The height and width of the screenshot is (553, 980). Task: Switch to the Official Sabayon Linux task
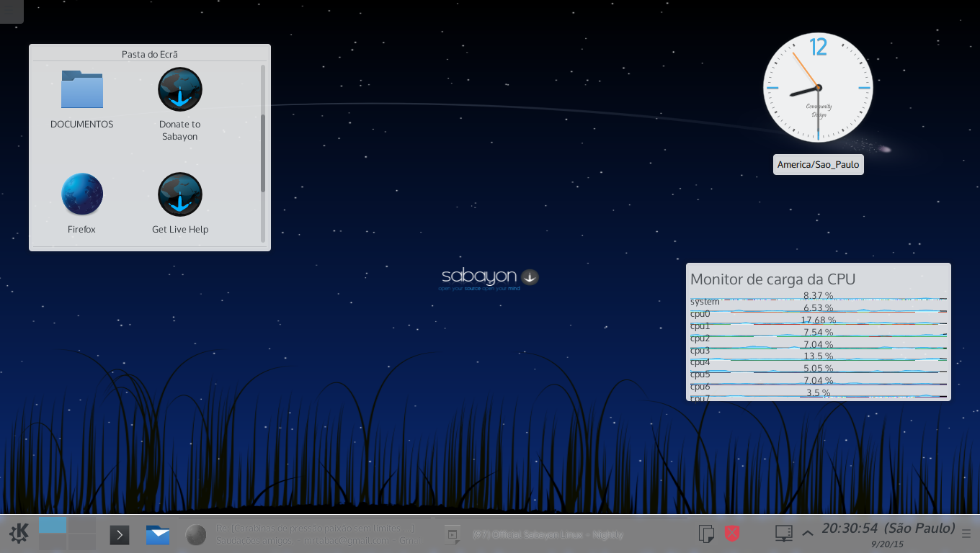point(534,534)
